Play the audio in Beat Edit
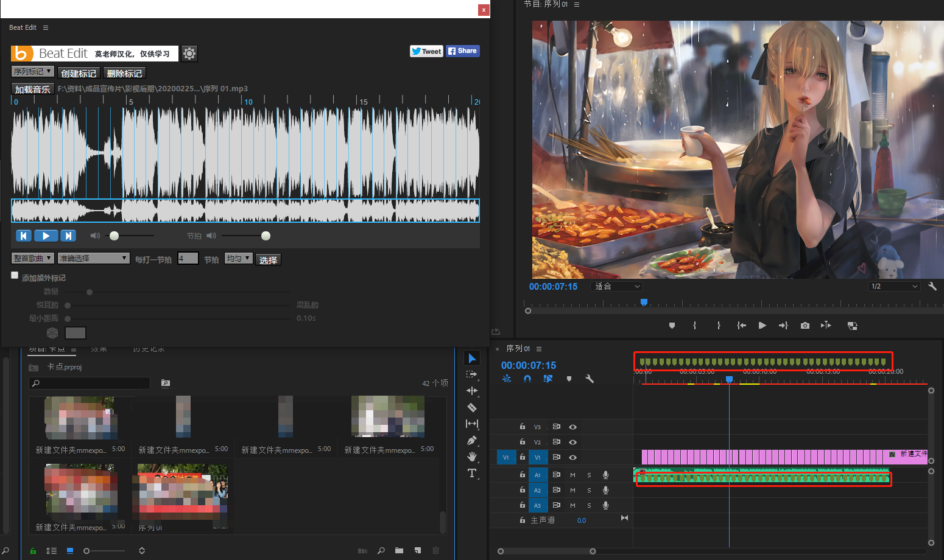Viewport: 944px width, 560px height. (46, 236)
